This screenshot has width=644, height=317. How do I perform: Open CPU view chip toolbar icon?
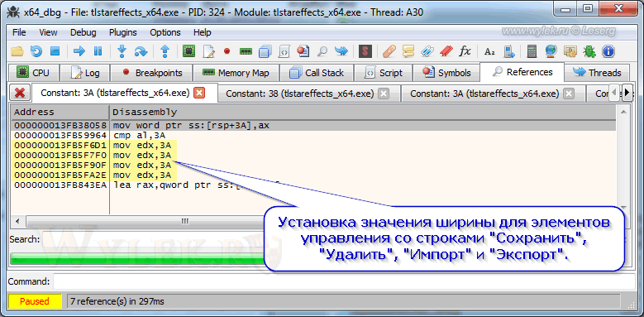pyautogui.click(x=188, y=51)
